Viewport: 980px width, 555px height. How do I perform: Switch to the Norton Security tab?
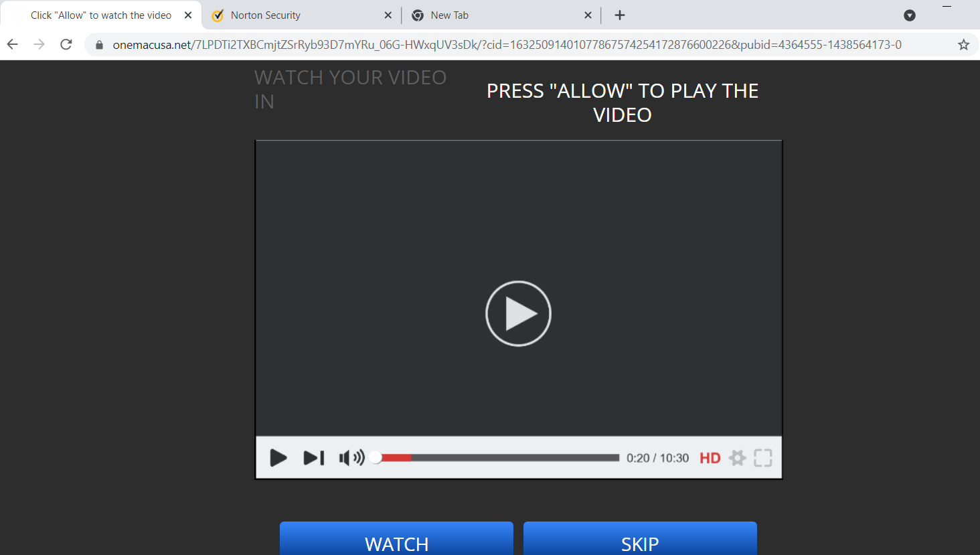(x=295, y=15)
